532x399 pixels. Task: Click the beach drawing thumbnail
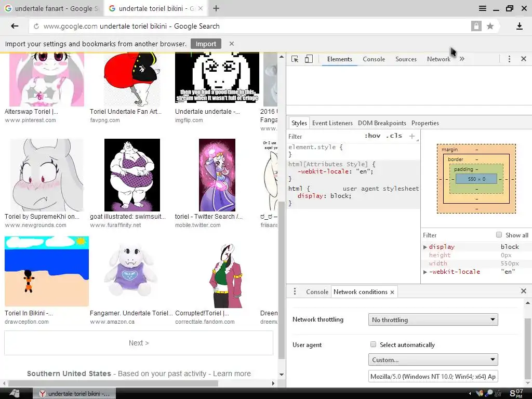point(47,271)
